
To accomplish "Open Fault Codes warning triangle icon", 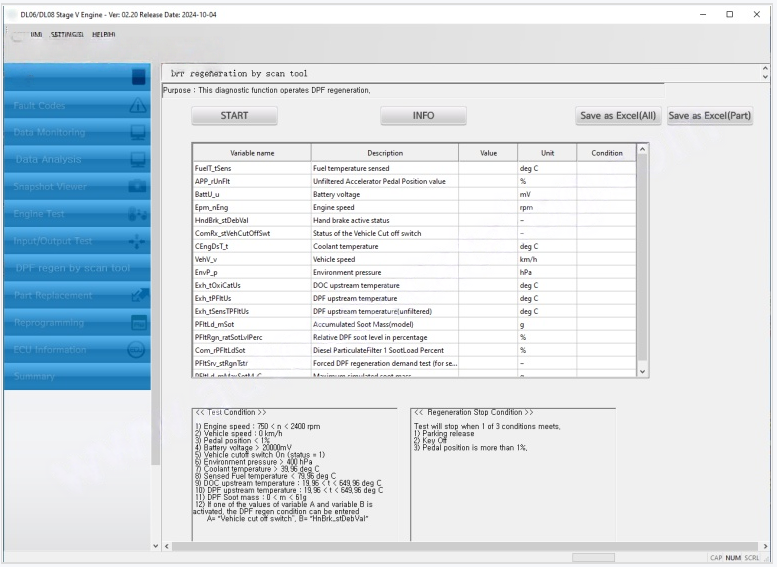I will point(138,105).
